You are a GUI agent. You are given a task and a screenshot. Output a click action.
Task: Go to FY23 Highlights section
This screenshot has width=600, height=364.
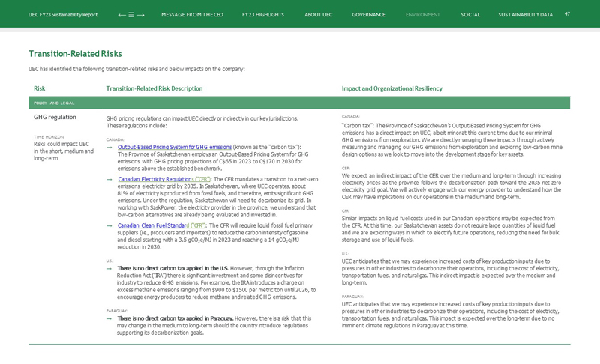[262, 15]
